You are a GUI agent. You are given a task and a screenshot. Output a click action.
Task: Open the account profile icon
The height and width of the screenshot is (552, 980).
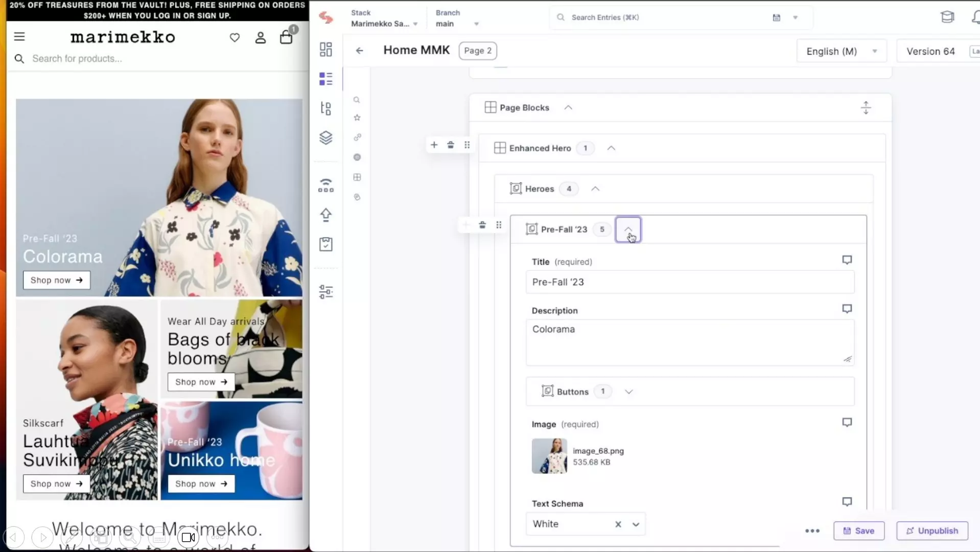click(x=261, y=37)
